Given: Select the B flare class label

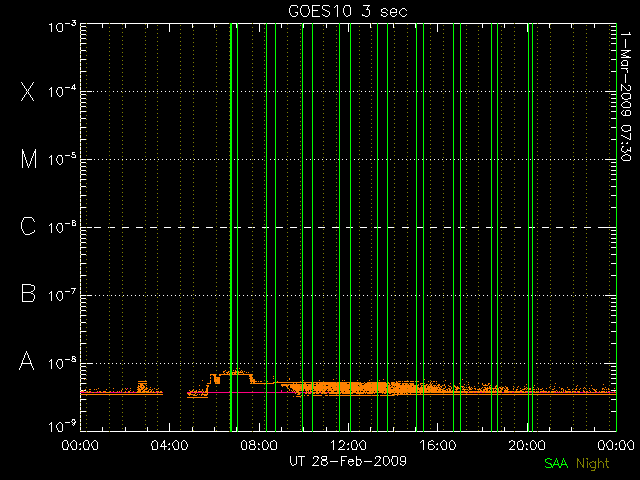Looking at the screenshot, I should pyautogui.click(x=28, y=293).
